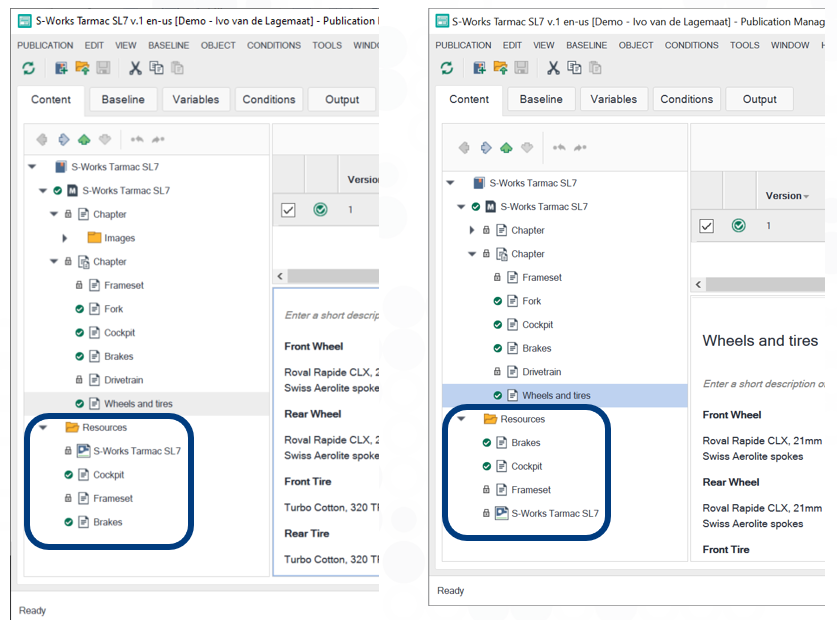
Task: Click Paste icon in right window toolbar
Action: pos(595,68)
